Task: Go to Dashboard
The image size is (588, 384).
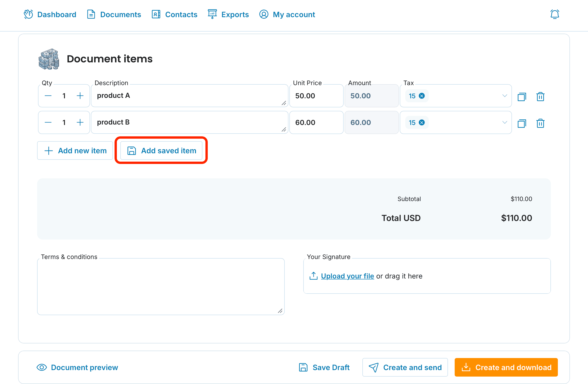Action: click(x=50, y=14)
